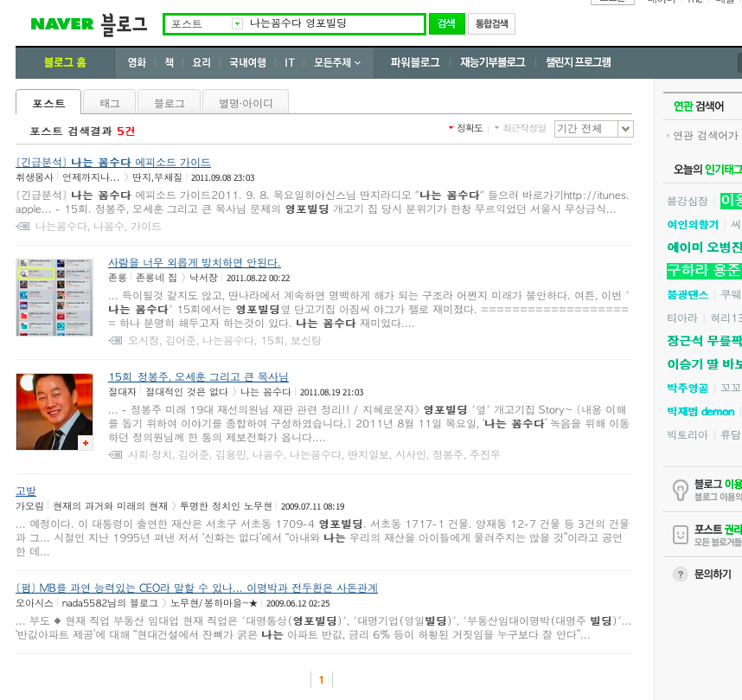Image resolution: width=742 pixels, height=700 pixels.
Task: Open the 포스트 search type dropdown
Action: tap(237, 23)
